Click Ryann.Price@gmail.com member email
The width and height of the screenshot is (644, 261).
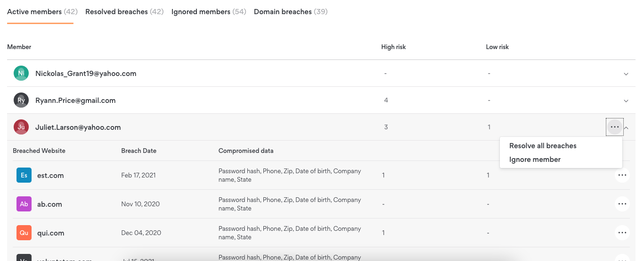click(75, 101)
